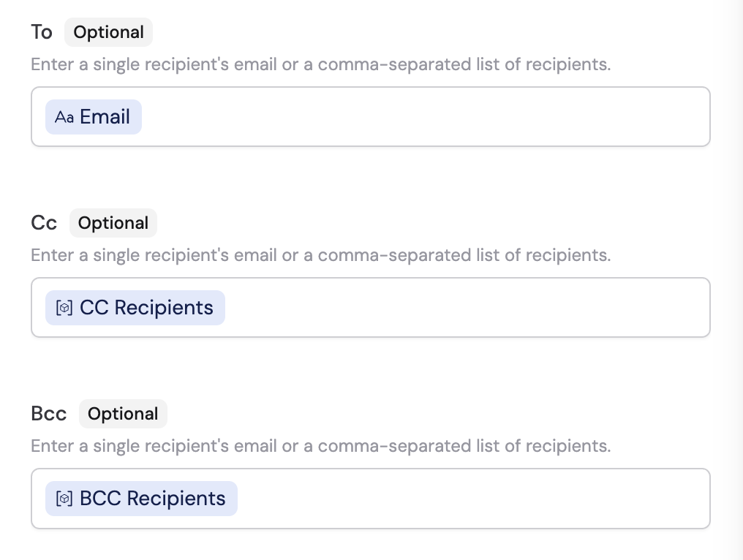Click the helper text under the To field
This screenshot has width=743, height=560.
(x=320, y=64)
